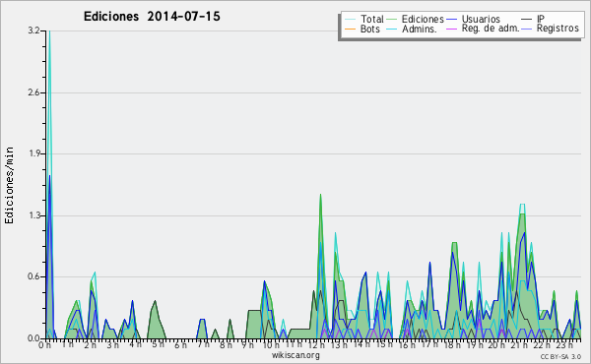Select the 'Ediciones' legend entry
This screenshot has width=591, height=364.
[423, 19]
